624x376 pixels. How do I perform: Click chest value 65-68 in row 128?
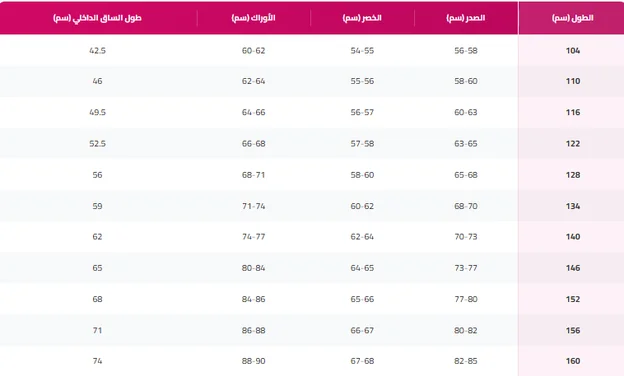[466, 175]
